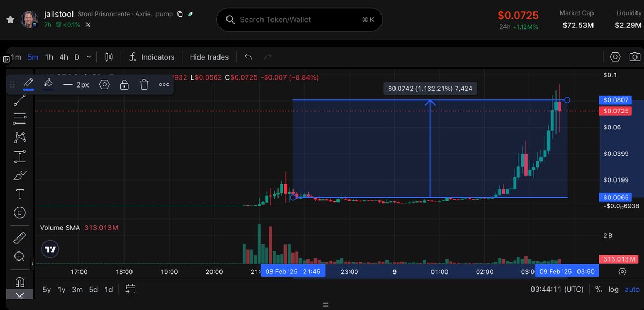Toggle the lock on the selected drawing
Viewport: 644px width, 310px height.
tap(124, 84)
